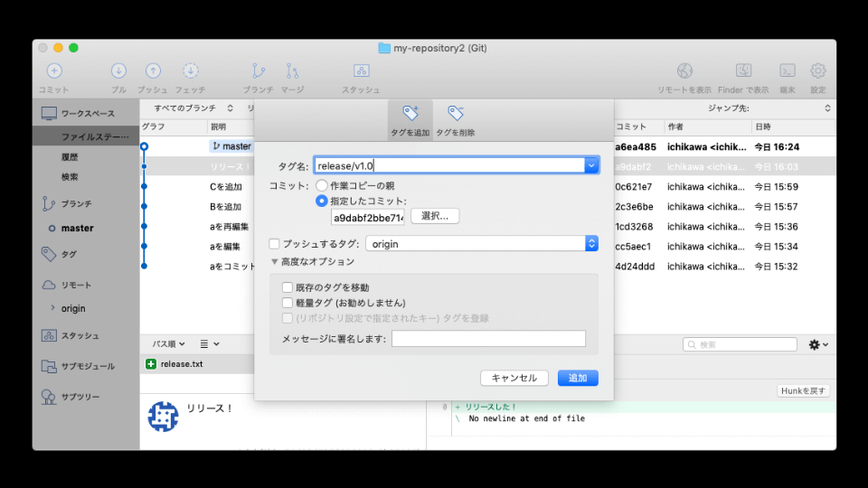The image size is (868, 488).
Task: Click the Pull (プル) toolbar icon
Action: pos(118,70)
